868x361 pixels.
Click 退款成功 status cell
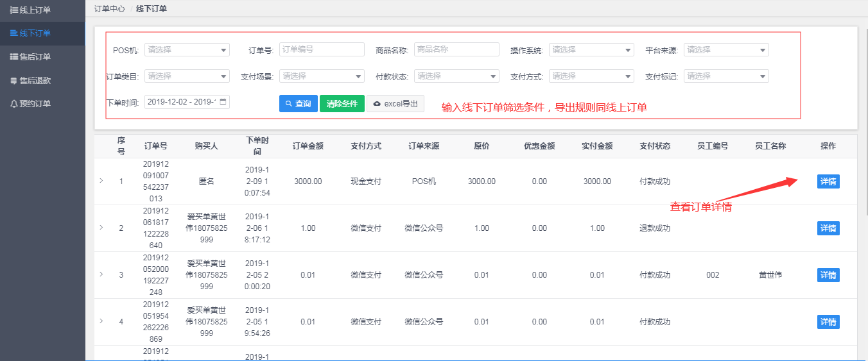tap(655, 228)
